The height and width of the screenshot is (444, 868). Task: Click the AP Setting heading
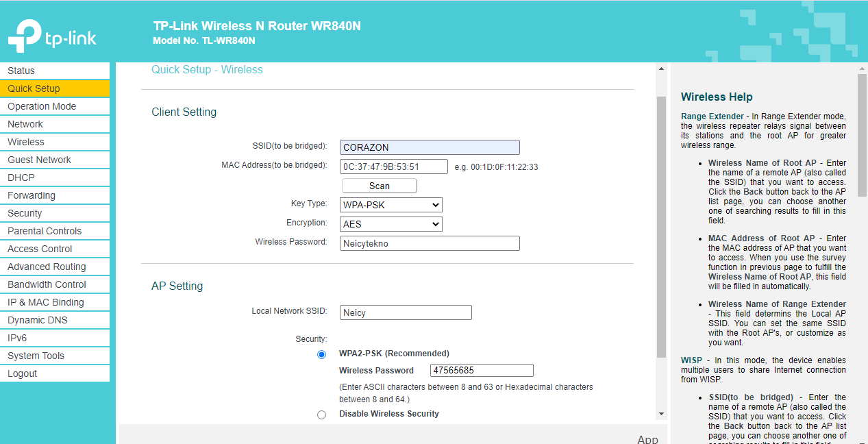tap(177, 286)
